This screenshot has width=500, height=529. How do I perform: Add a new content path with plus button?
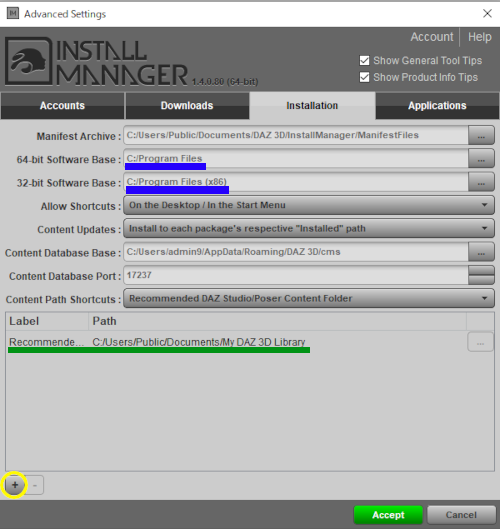15,485
